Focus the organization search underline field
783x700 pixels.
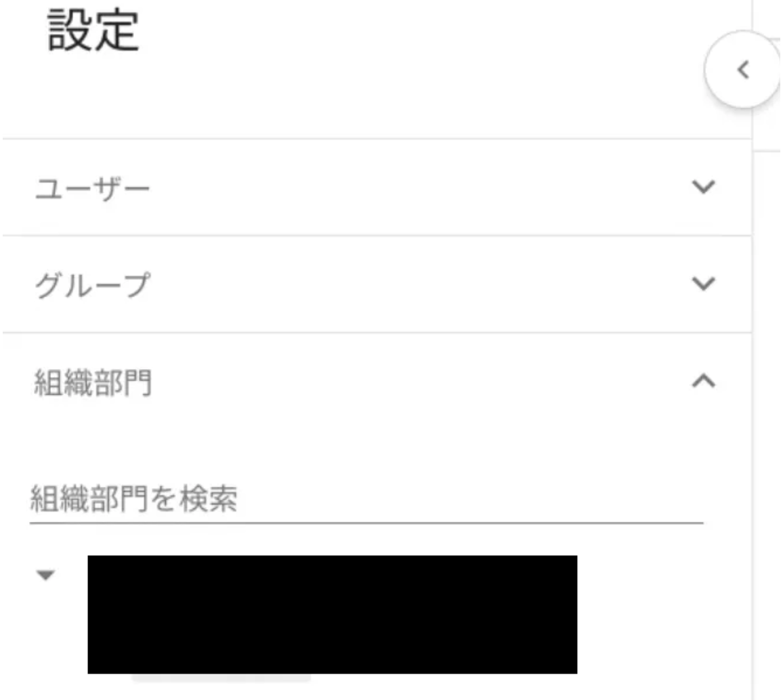coord(366,499)
